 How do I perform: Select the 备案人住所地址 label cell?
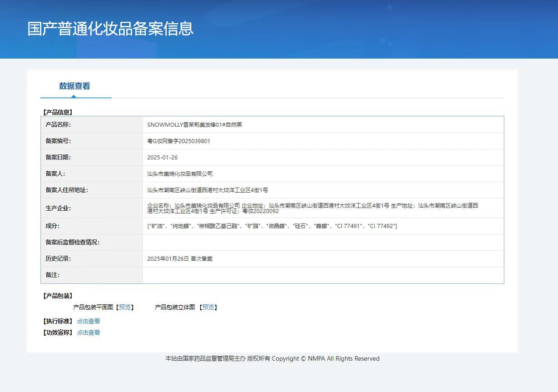tap(92, 190)
